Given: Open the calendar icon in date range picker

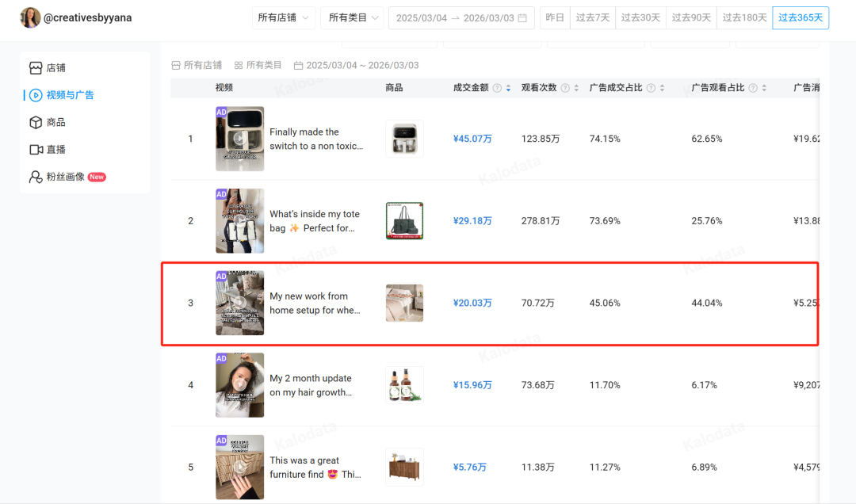Looking at the screenshot, I should 522,18.
